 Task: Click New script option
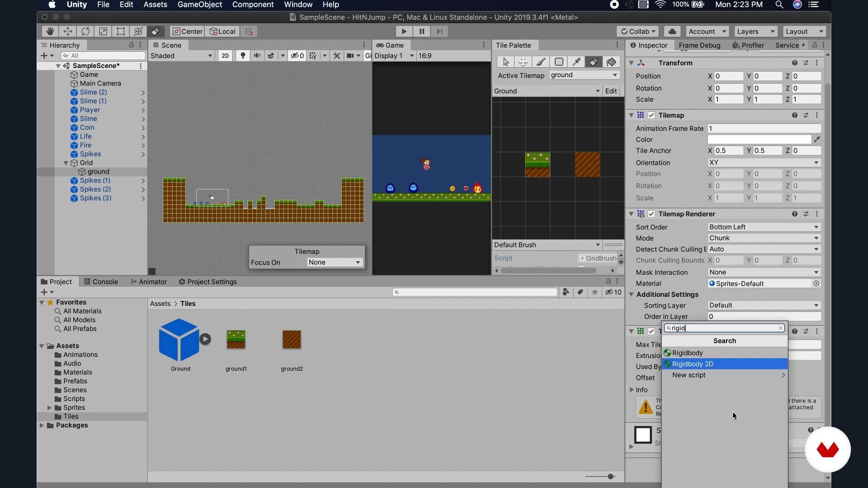point(725,375)
